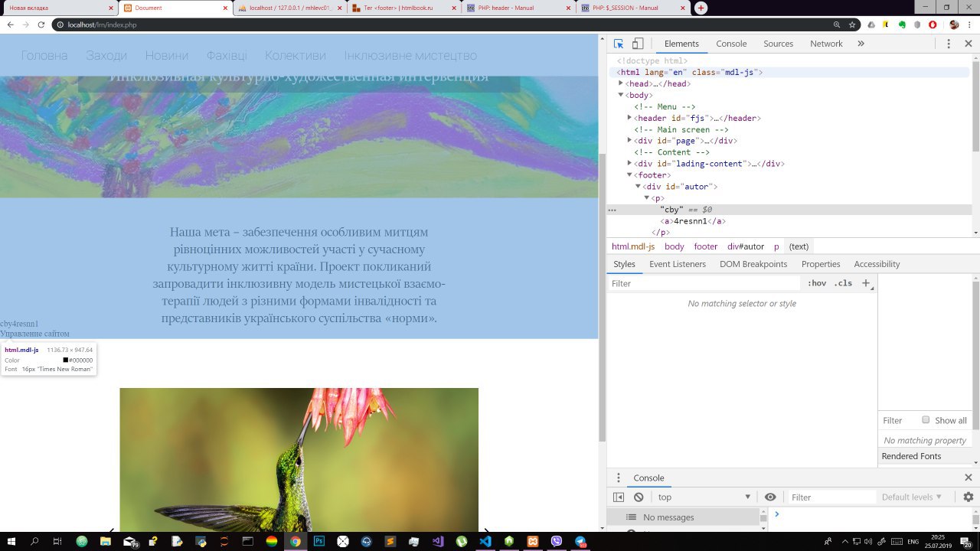Add a new style rule with plus icon

tap(866, 283)
